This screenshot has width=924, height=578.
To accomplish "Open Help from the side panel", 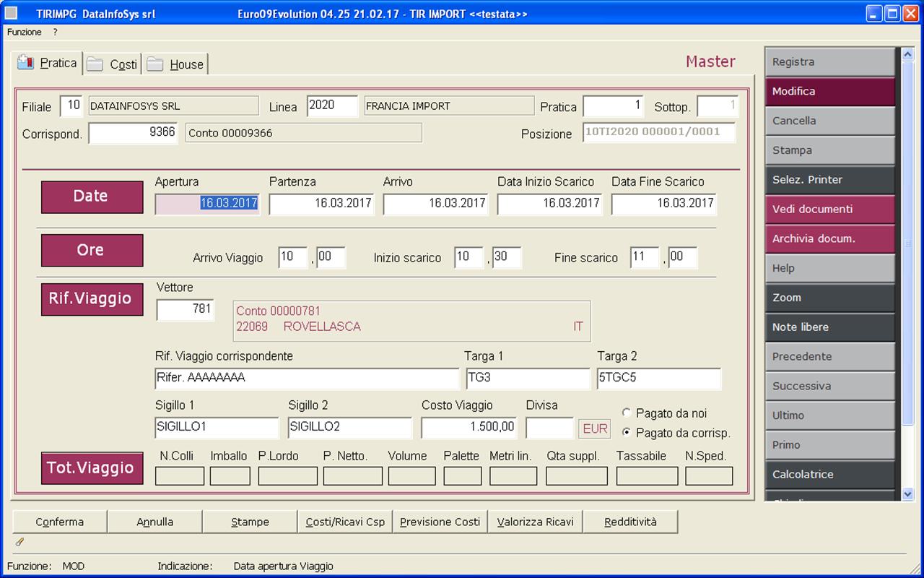I will (829, 269).
